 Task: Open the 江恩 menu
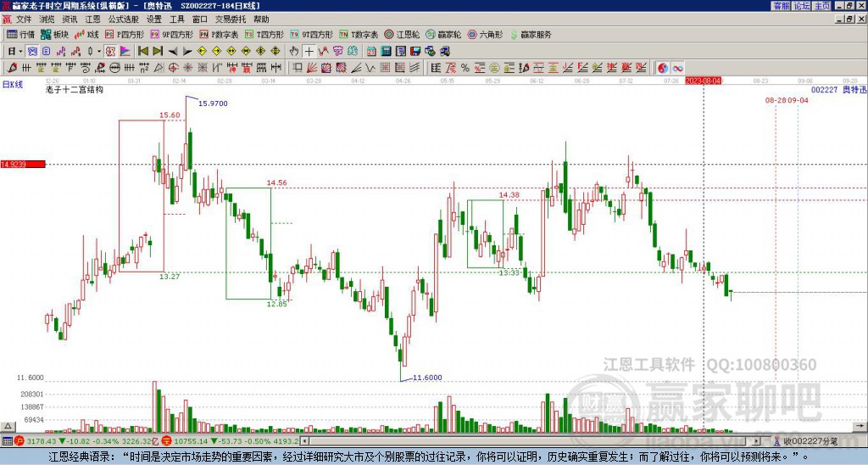(x=92, y=20)
